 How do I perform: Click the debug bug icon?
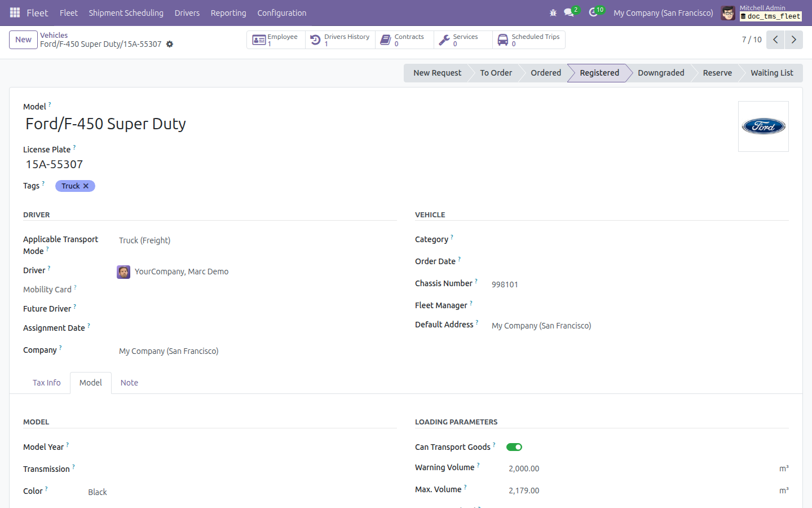coord(553,12)
